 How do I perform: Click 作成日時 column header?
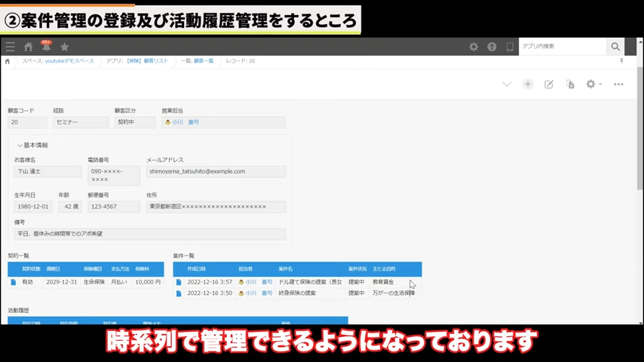pos(196,269)
